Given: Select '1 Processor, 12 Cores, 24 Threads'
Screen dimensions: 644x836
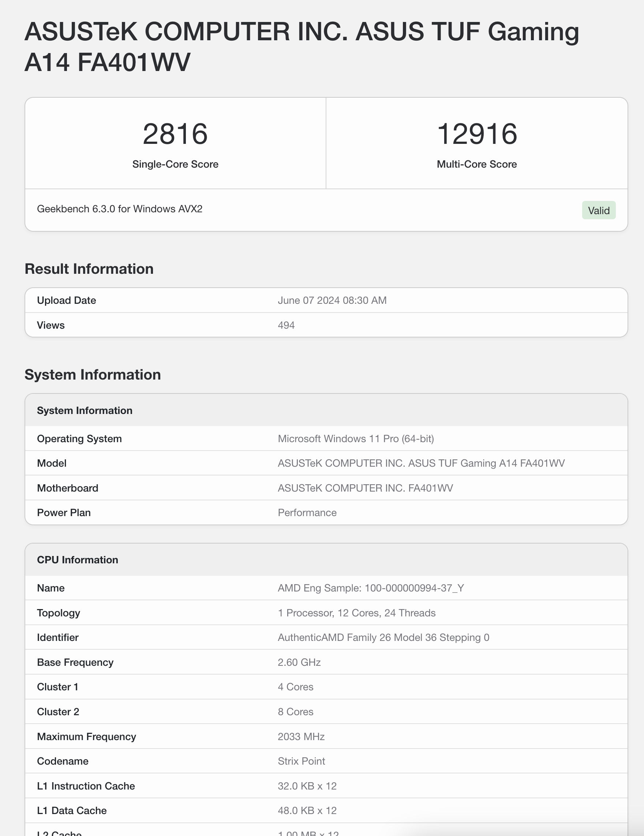Looking at the screenshot, I should click(x=357, y=613).
